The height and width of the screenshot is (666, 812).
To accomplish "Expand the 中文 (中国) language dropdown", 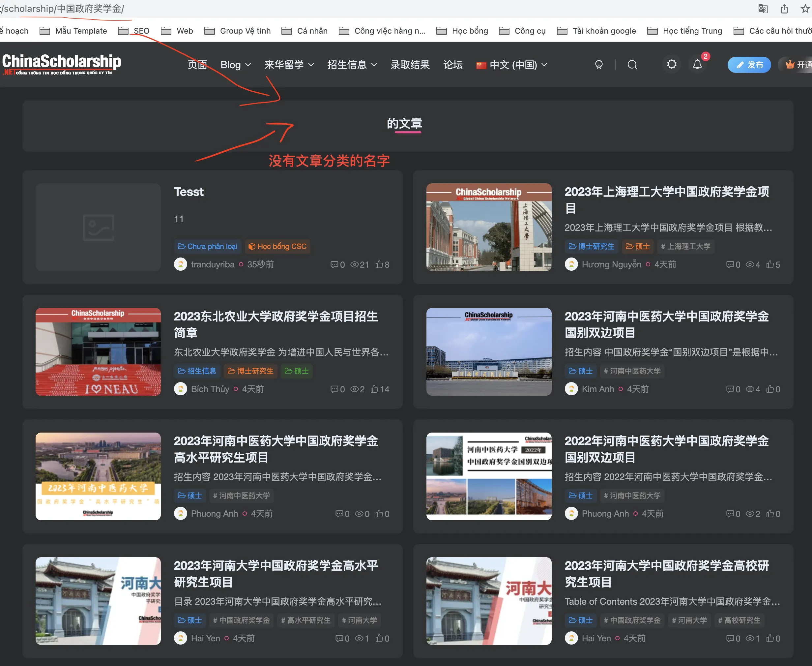I will tap(511, 65).
